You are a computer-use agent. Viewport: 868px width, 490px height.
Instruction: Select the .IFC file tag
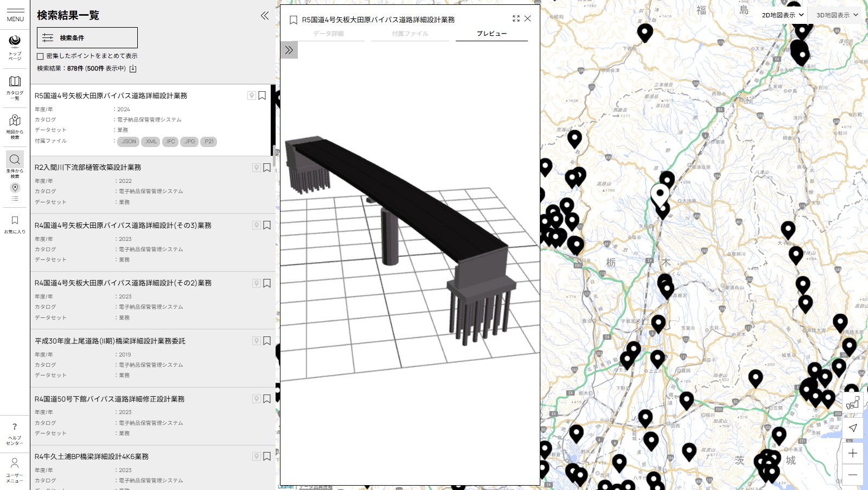coord(170,142)
